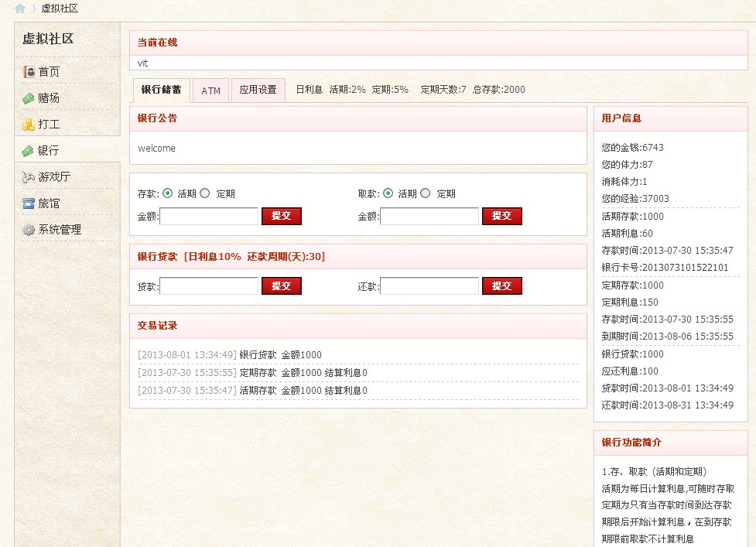Submit the 存款 deposit form
The width and height of the screenshot is (756, 547).
click(x=282, y=216)
